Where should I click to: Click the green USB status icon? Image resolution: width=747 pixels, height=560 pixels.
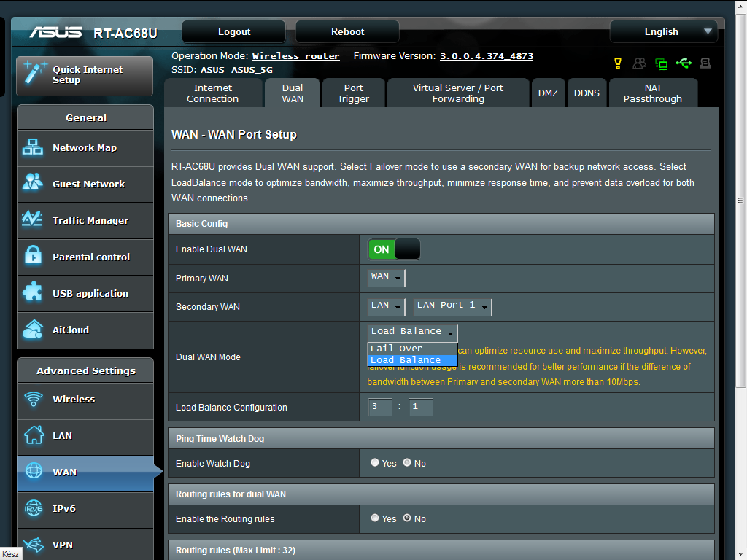[684, 63]
